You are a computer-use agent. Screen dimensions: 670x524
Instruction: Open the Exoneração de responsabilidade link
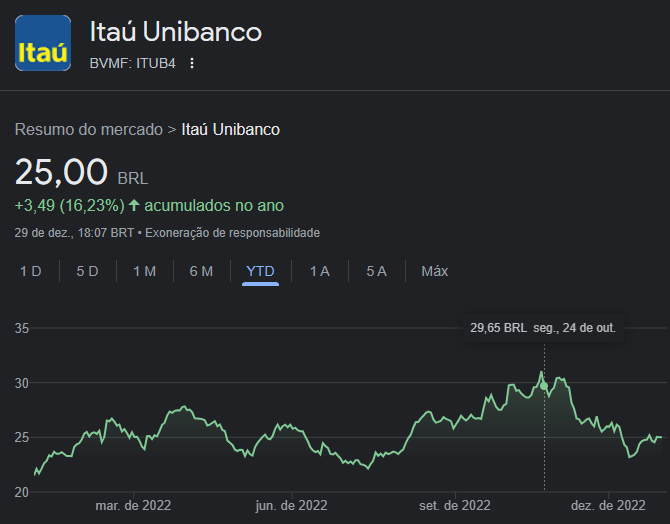(232, 233)
